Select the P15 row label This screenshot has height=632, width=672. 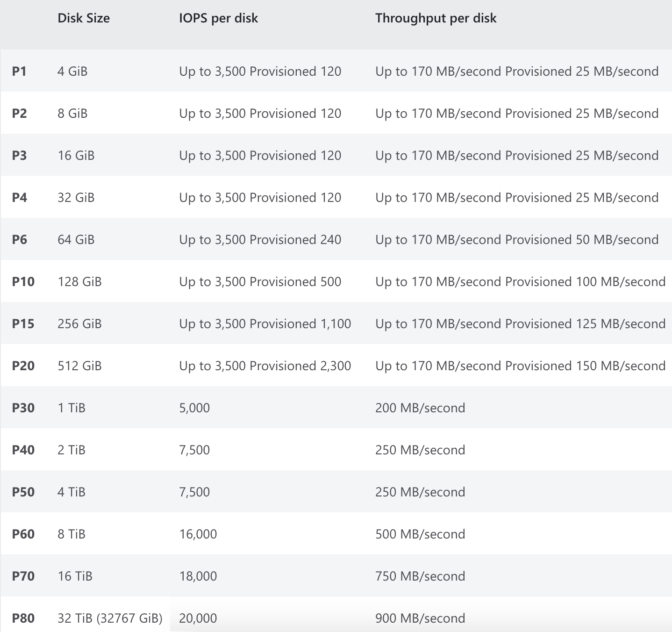point(23,324)
